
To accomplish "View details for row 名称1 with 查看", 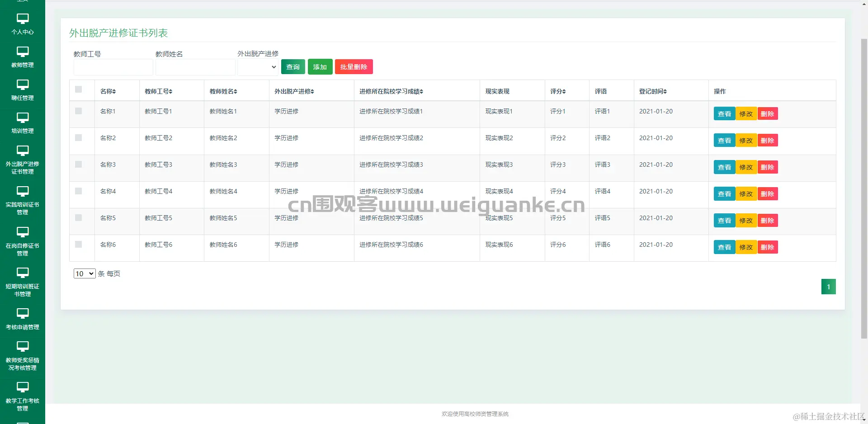I will (724, 114).
